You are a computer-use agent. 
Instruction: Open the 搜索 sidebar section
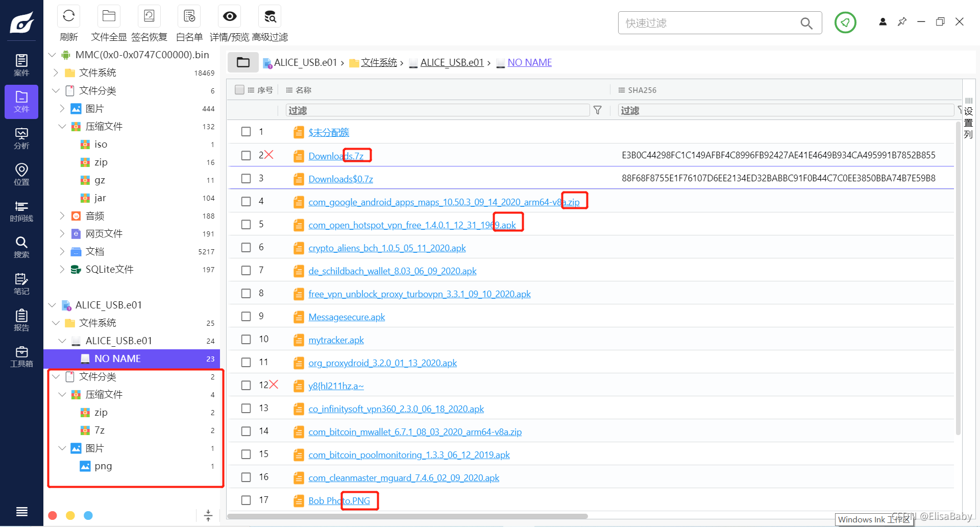tap(21, 248)
